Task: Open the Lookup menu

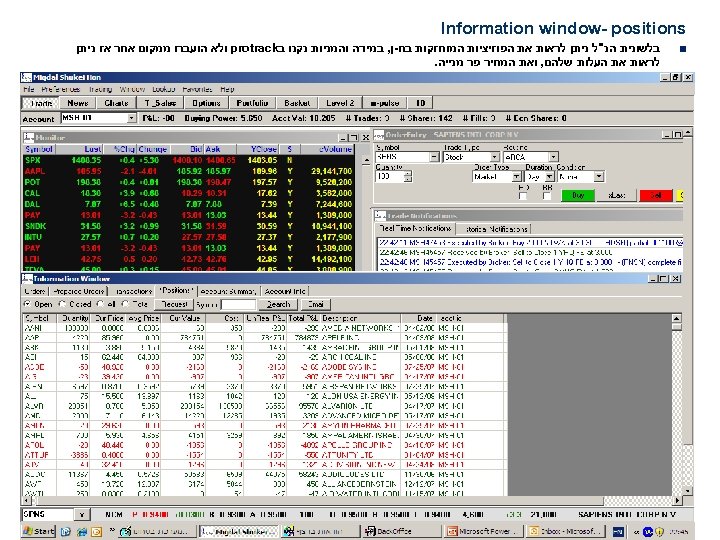Action: 163,89
